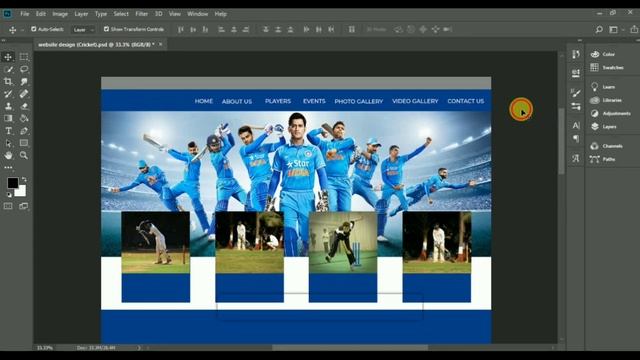Open the Layer menu
Image resolution: width=640 pixels, height=360 pixels.
coord(81,14)
